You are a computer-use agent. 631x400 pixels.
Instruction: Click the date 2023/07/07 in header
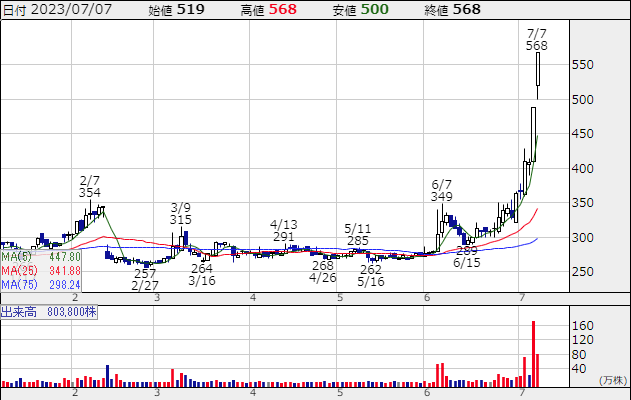tap(71, 9)
